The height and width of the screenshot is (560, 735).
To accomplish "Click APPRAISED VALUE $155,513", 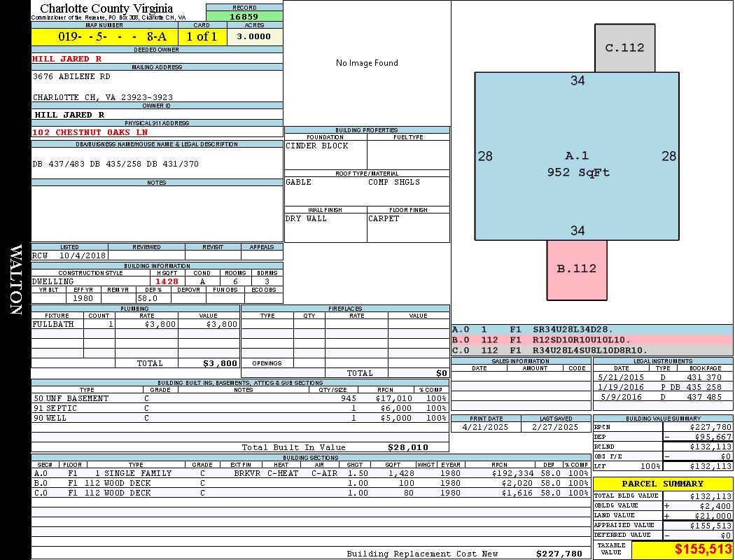I will pos(710,526).
